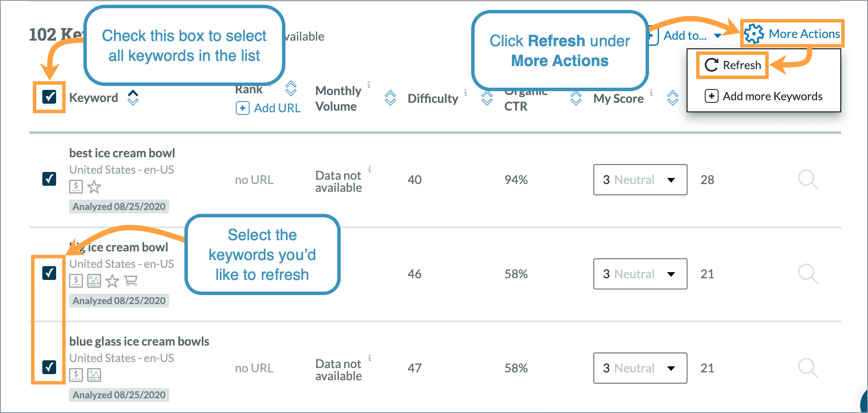Click the Difficulty sort control
This screenshot has width=868, height=413.
click(x=487, y=98)
